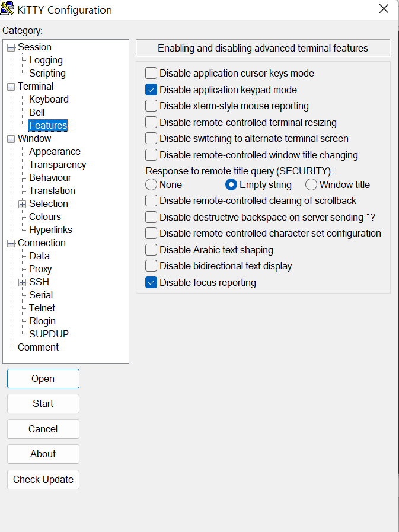Open the About dialog
The width and height of the screenshot is (399, 532).
click(x=43, y=454)
